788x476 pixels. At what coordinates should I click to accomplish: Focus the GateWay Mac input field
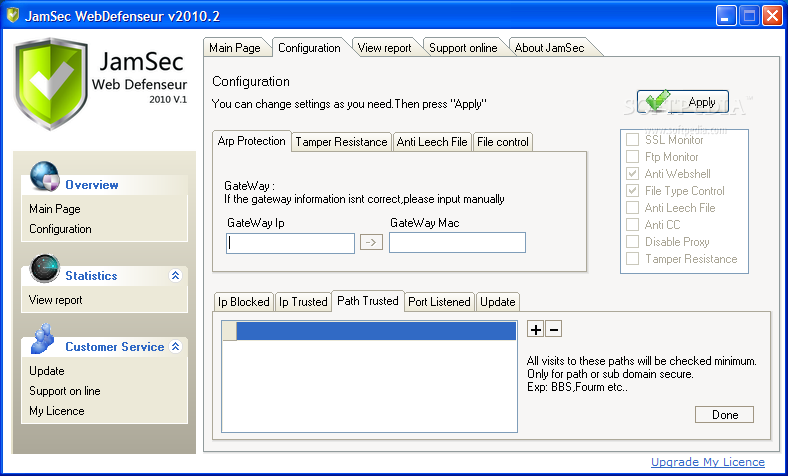(457, 242)
